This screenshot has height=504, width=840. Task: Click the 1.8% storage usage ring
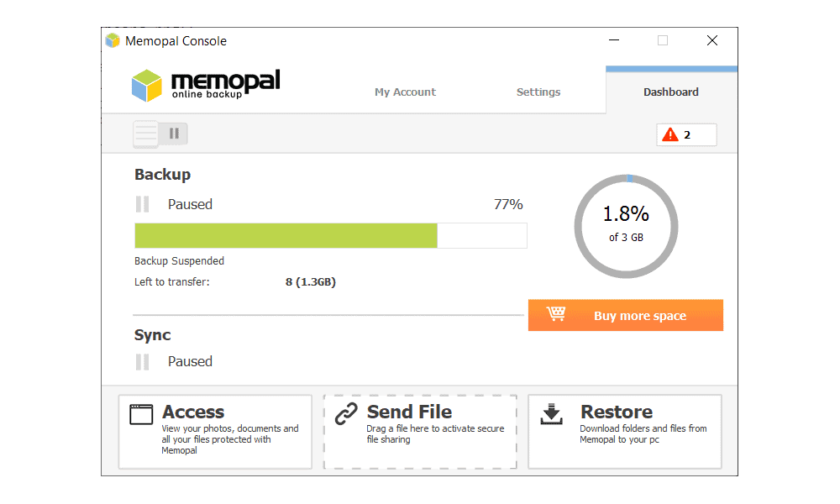(x=626, y=226)
